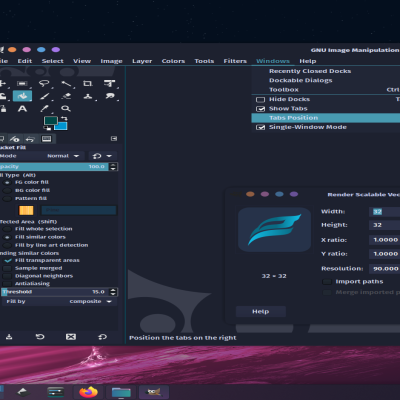Open the foreground color swatch
The height and width of the screenshot is (400, 400).
[x=50, y=120]
